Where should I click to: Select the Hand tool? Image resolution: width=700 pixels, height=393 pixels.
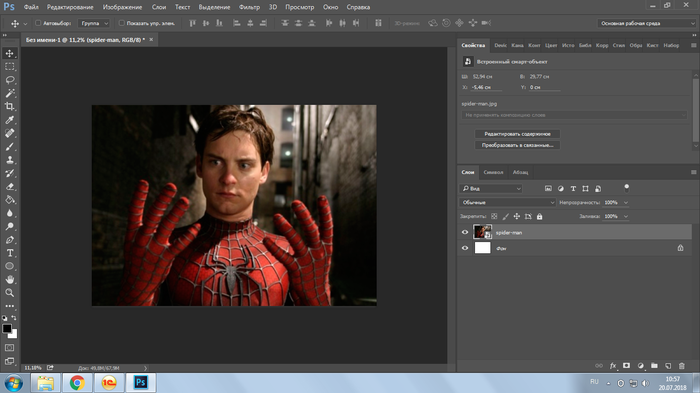coord(9,280)
